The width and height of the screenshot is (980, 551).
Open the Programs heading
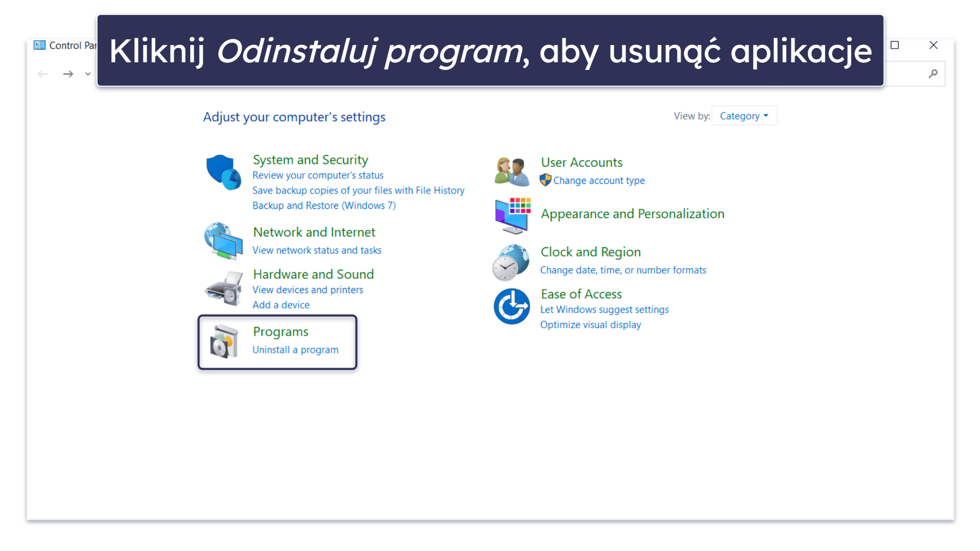(x=281, y=332)
